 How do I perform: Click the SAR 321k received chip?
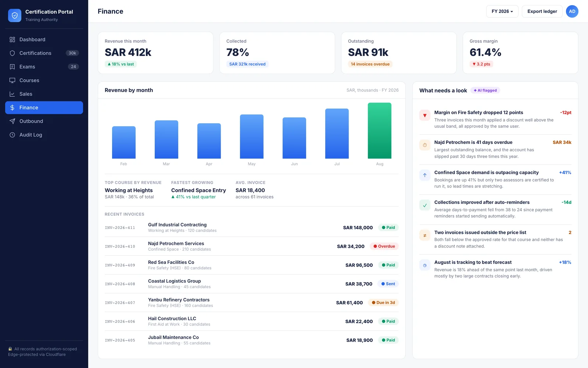click(x=247, y=64)
